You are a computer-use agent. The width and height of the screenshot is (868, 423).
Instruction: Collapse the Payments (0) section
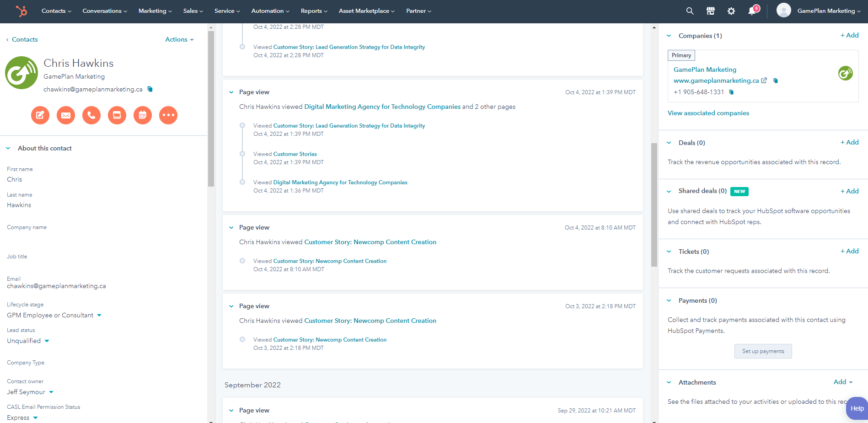pos(669,300)
